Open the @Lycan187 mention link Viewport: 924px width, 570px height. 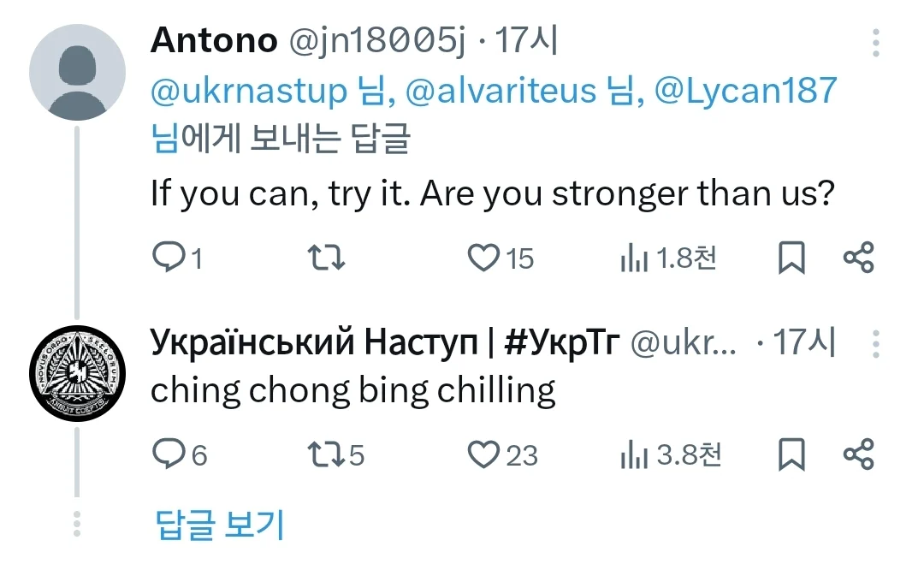coord(745,90)
